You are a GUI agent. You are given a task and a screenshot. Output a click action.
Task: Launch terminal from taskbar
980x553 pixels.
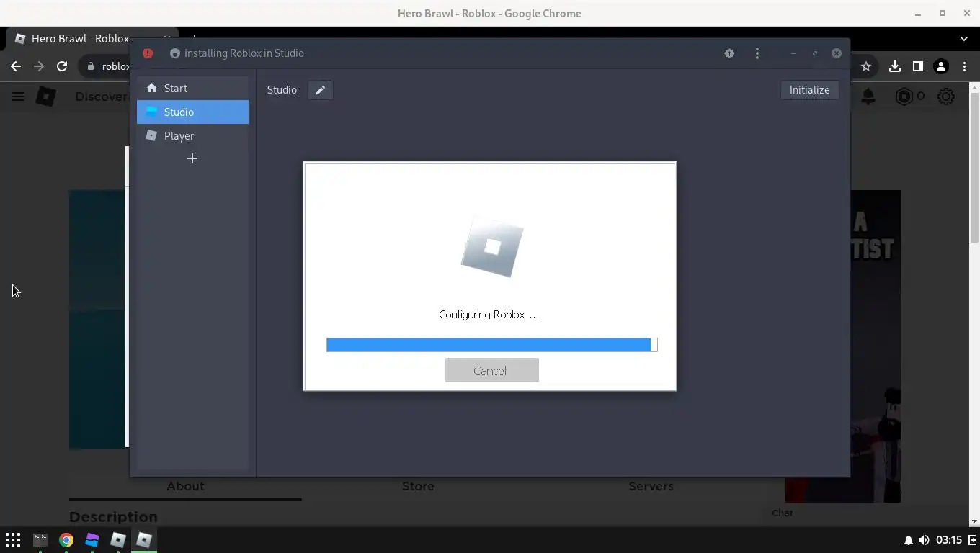(40, 540)
